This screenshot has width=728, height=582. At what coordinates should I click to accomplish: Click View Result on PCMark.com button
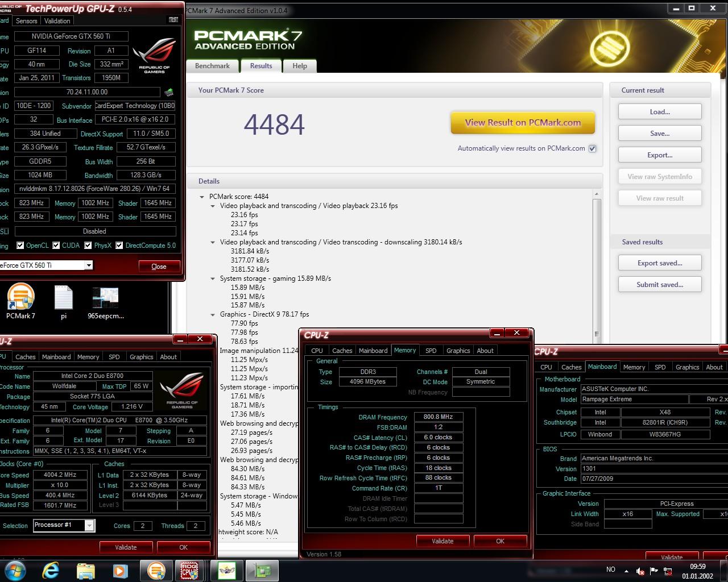pos(523,123)
